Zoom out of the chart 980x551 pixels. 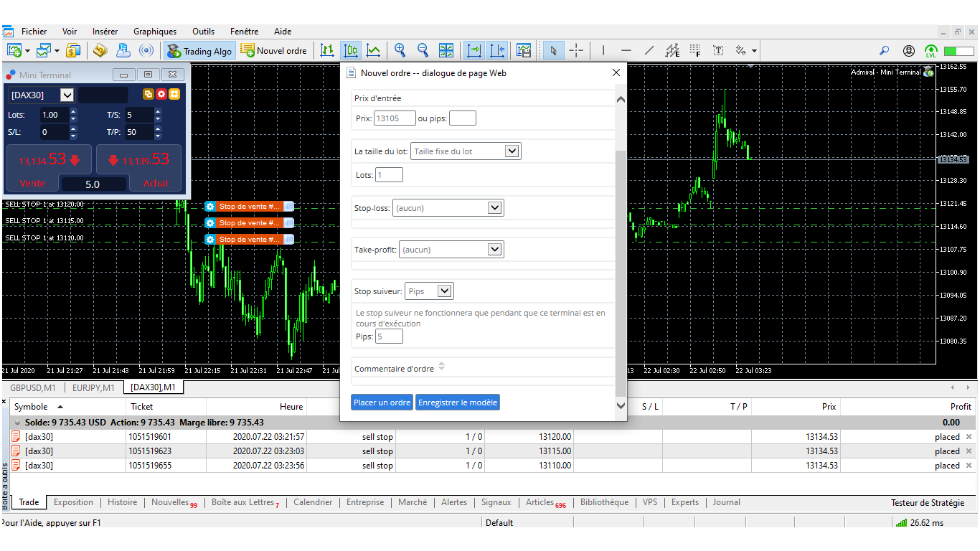coord(423,50)
